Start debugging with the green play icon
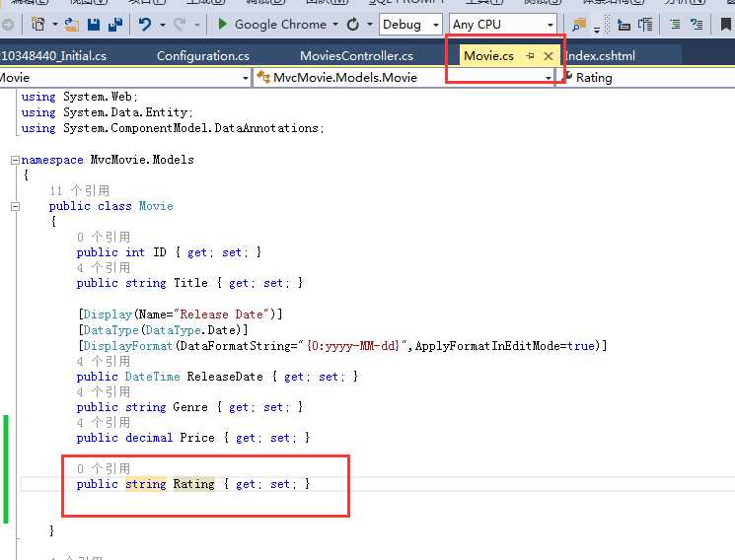The image size is (735, 560). (x=223, y=24)
